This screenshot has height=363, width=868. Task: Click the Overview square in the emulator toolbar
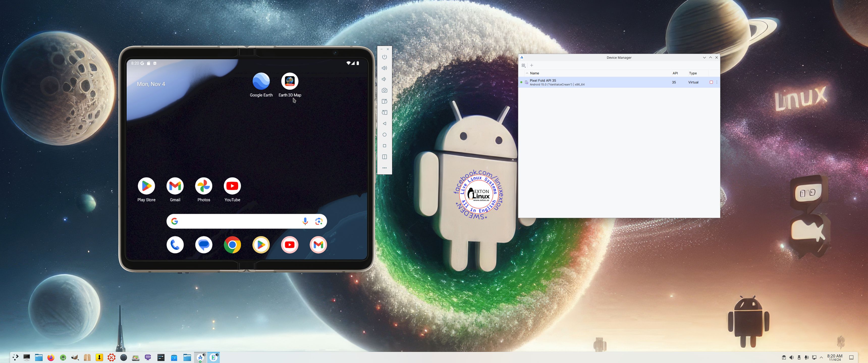click(x=385, y=146)
